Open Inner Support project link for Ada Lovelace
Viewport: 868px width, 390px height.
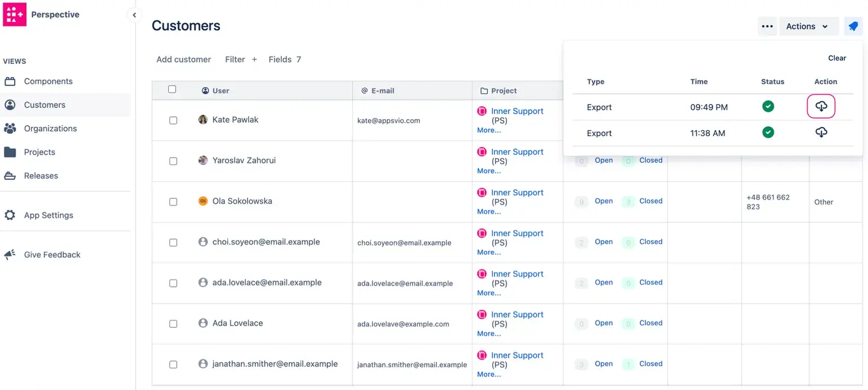[x=517, y=314]
